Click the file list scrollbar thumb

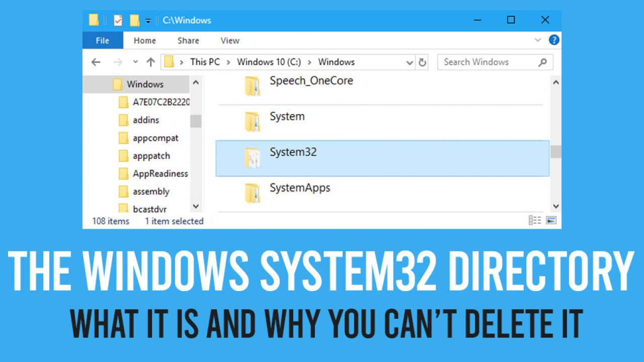click(x=555, y=152)
